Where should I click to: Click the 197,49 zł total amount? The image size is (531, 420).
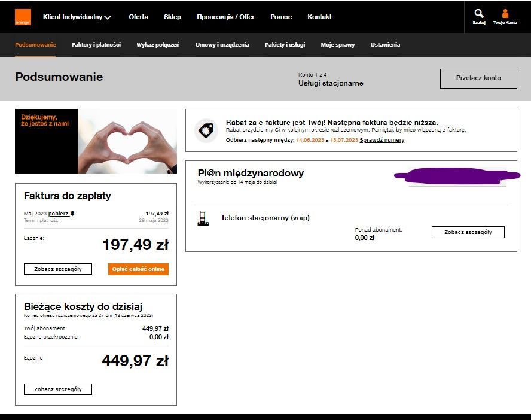point(135,245)
